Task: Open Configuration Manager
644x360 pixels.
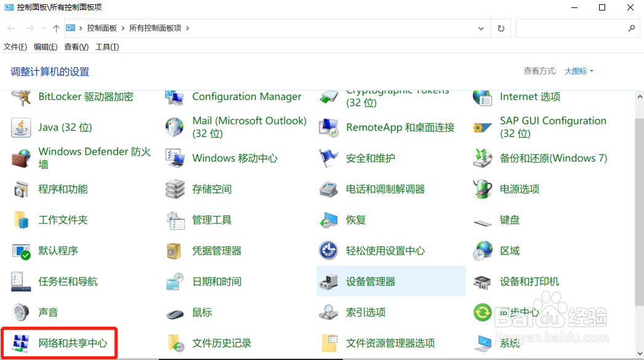Action: 246,97
